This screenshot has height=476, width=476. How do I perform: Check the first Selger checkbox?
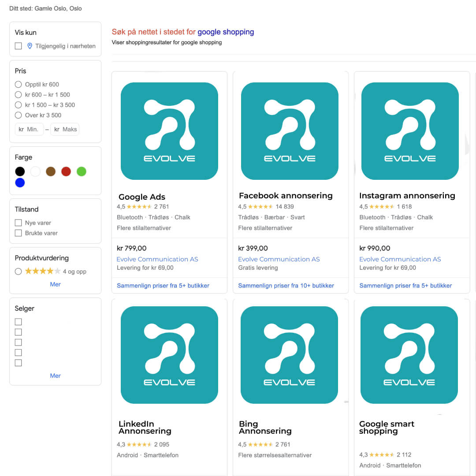click(x=18, y=322)
